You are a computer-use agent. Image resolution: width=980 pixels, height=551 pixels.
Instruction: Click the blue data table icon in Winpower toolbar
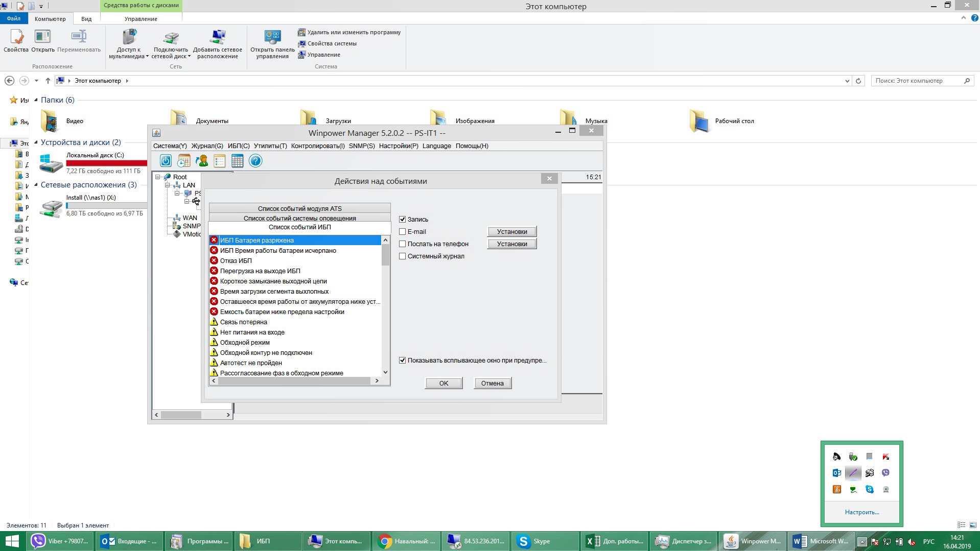(238, 161)
